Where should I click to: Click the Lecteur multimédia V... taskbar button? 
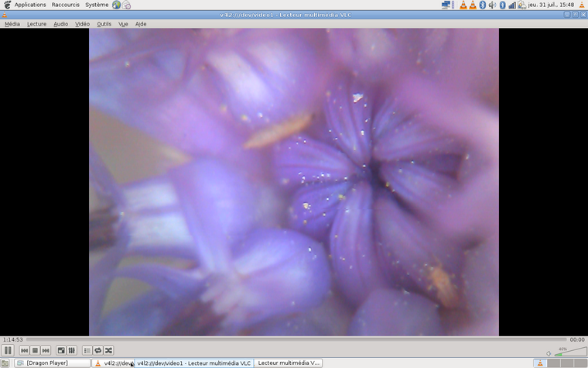coord(288,363)
